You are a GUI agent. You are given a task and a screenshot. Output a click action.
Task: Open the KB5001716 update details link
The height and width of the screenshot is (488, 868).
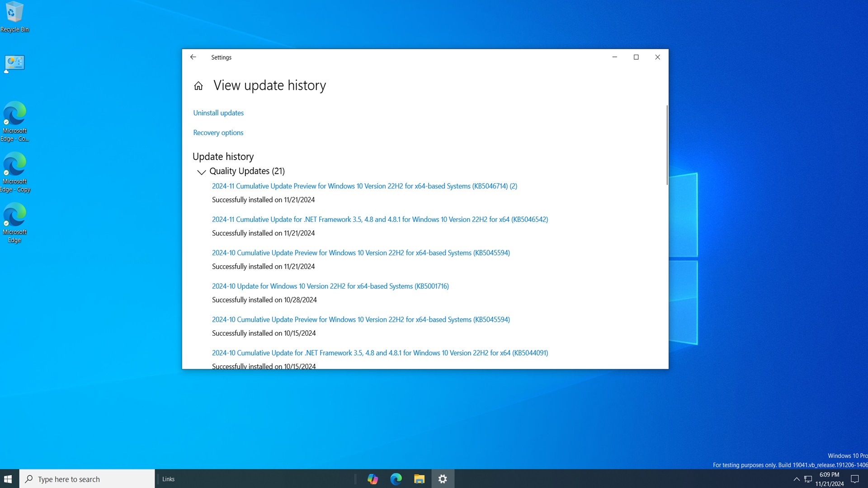click(x=330, y=286)
